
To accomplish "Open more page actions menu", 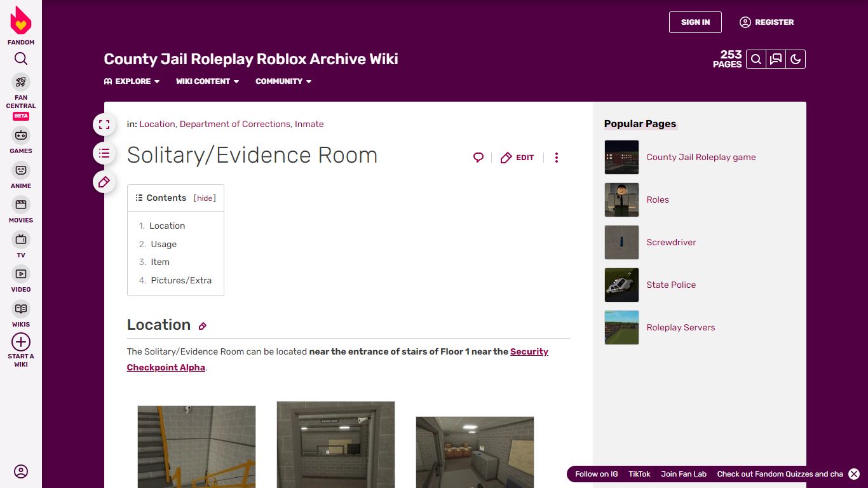I will pos(557,158).
